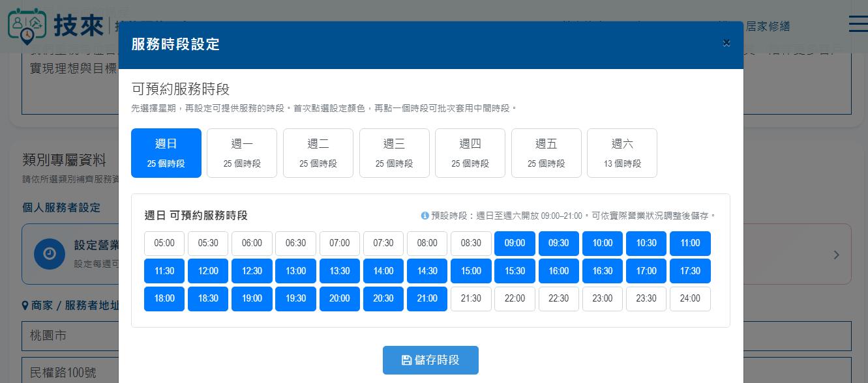Deselect the 12:00 time slot
Screen dimensions: 868x383
[208, 271]
